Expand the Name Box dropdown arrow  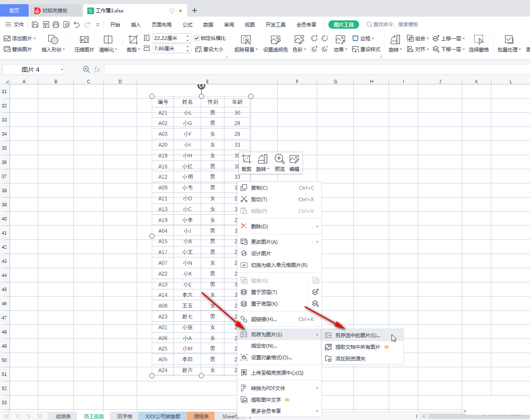(62, 70)
